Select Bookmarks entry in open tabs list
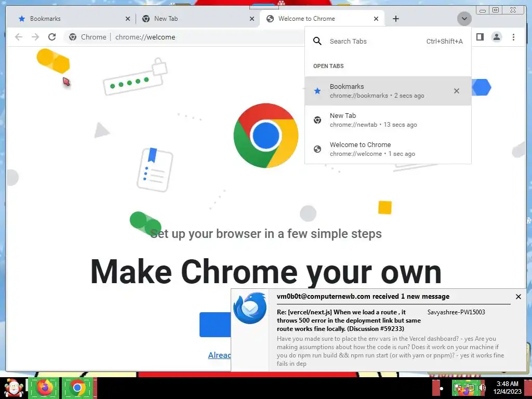 pos(388,91)
